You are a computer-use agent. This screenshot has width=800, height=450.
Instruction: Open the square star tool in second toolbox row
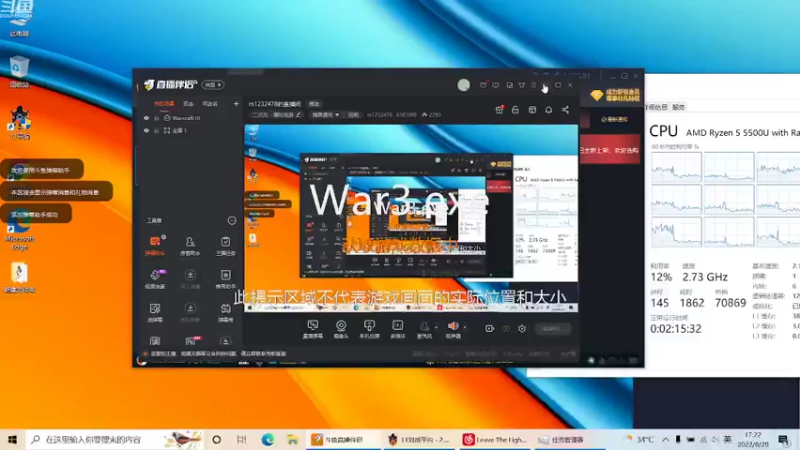225,279
